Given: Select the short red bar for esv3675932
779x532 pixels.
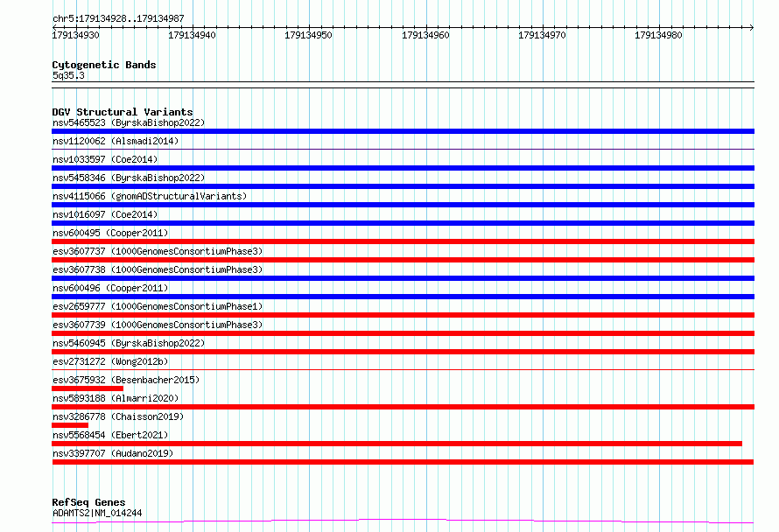Looking at the screenshot, I should tap(88, 388).
